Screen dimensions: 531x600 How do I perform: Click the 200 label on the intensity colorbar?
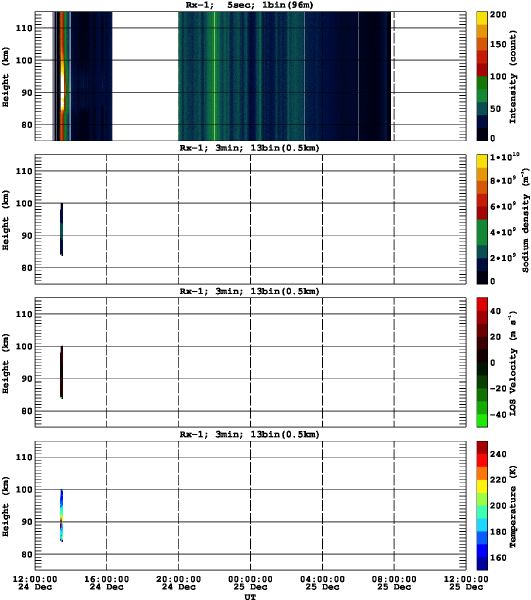[x=498, y=15]
